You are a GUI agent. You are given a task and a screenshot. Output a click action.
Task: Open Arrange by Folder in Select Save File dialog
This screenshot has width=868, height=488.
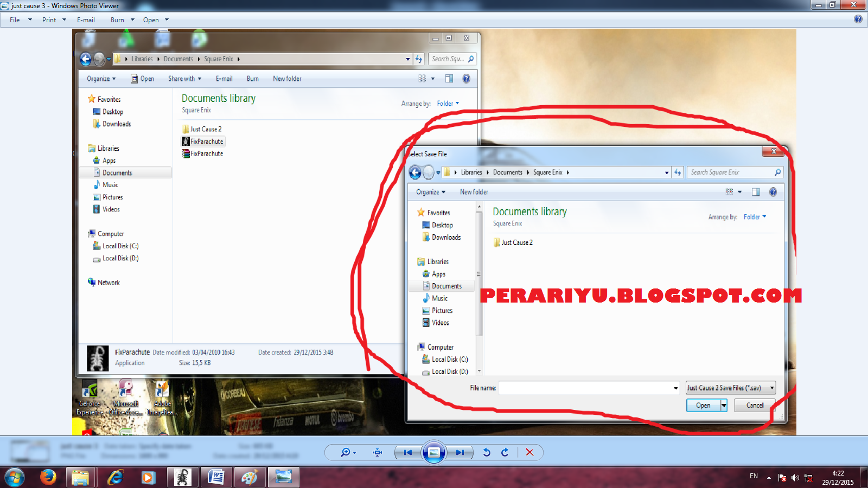coord(755,217)
